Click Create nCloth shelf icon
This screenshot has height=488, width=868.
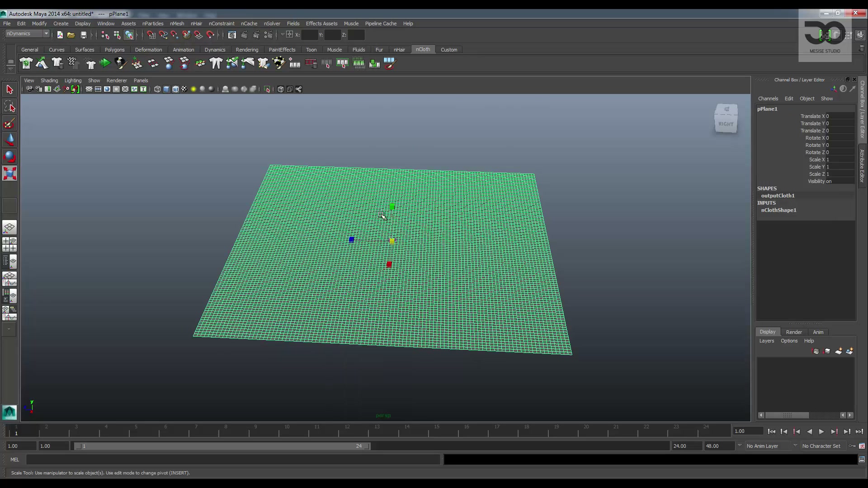point(26,63)
